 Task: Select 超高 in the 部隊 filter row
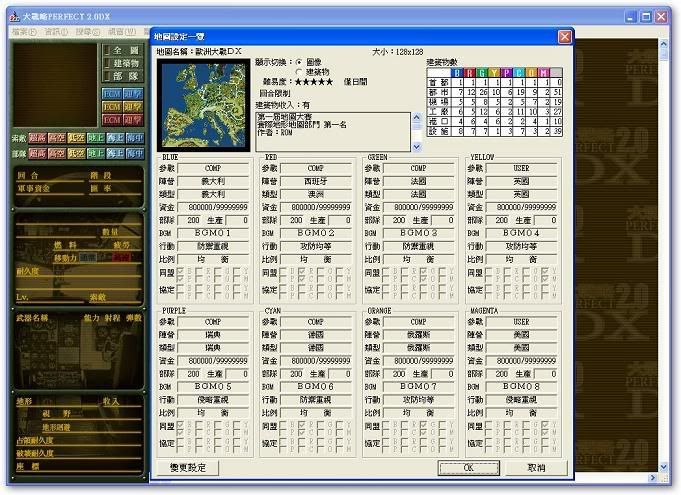[x=37, y=153]
